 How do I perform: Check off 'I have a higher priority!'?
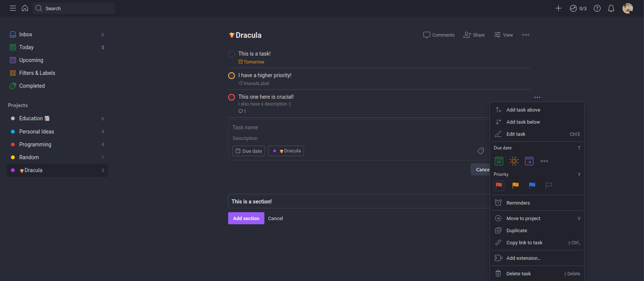(x=231, y=75)
